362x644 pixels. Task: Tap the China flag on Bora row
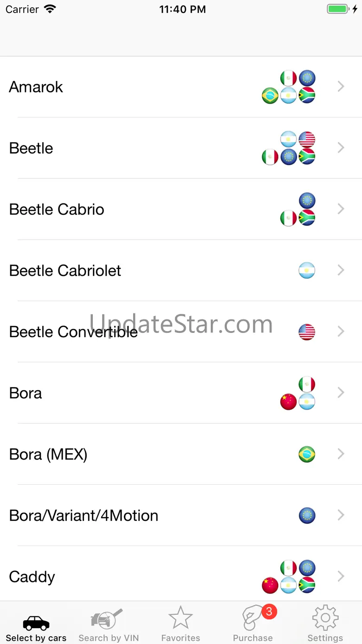[289, 402]
